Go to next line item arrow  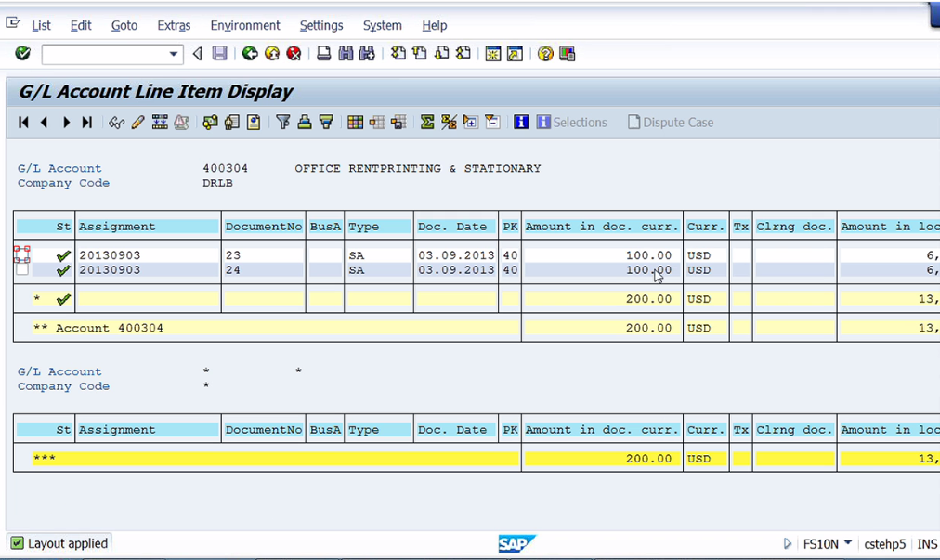point(66,123)
